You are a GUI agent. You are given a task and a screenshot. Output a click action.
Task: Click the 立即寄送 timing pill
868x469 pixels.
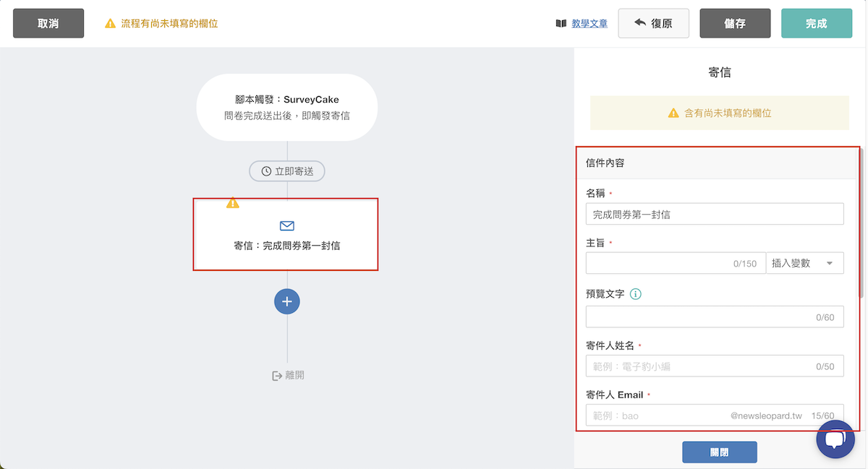(x=287, y=171)
